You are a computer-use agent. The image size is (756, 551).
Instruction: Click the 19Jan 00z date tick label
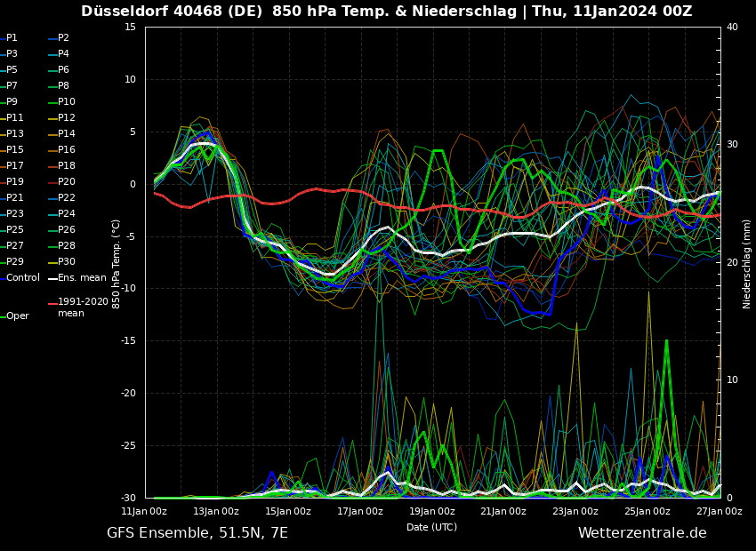(x=431, y=512)
